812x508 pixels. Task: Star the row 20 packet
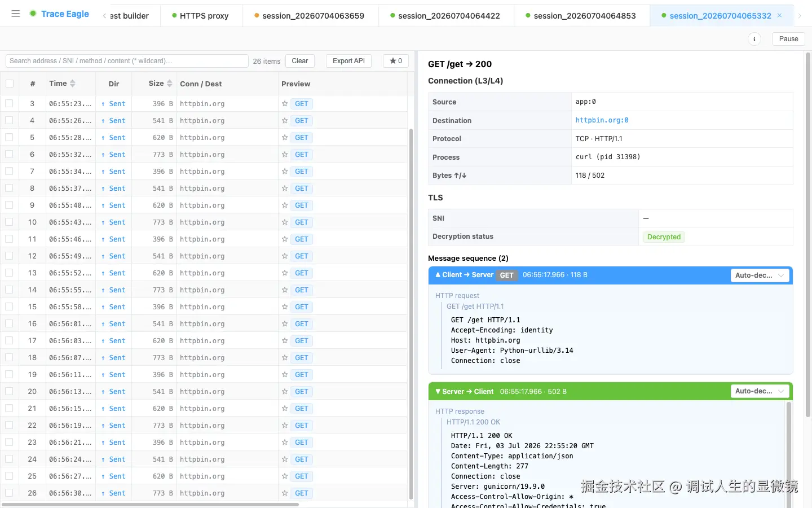[285, 392]
